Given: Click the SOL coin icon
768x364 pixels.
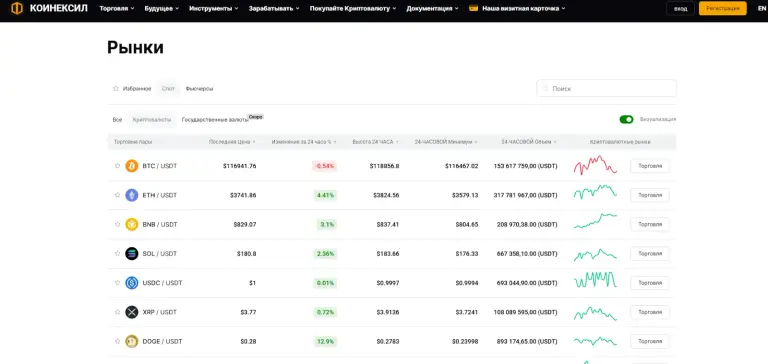Looking at the screenshot, I should point(132,253).
